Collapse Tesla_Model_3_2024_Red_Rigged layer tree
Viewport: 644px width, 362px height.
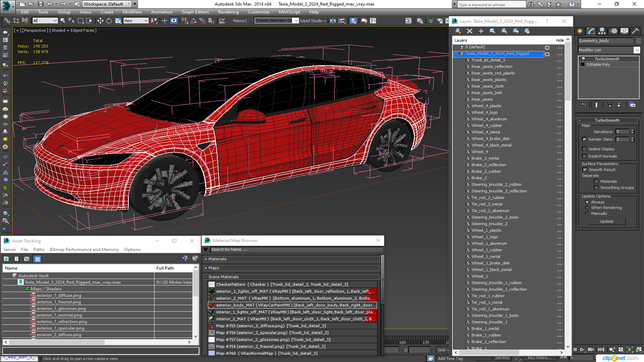(x=456, y=54)
